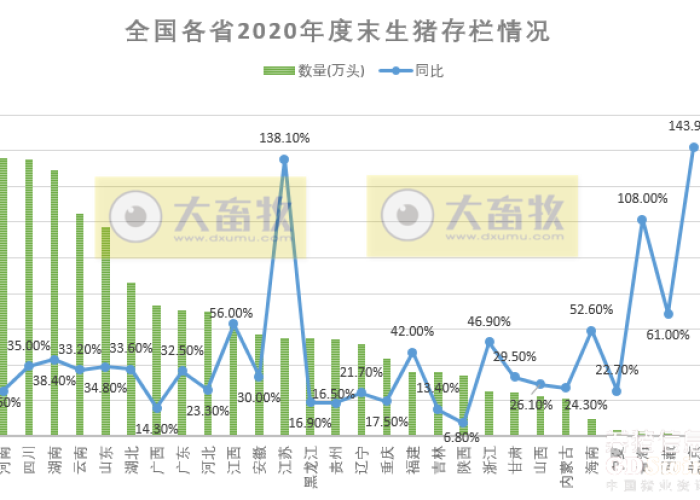Image resolution: width=700 pixels, height=500 pixels.
Task: Click the chart title 全国各省2020年度末生猪存栏情况
Action: click(338, 31)
